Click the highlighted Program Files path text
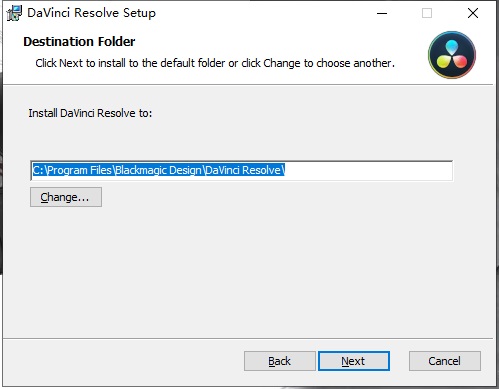499x389 pixels. 159,170
